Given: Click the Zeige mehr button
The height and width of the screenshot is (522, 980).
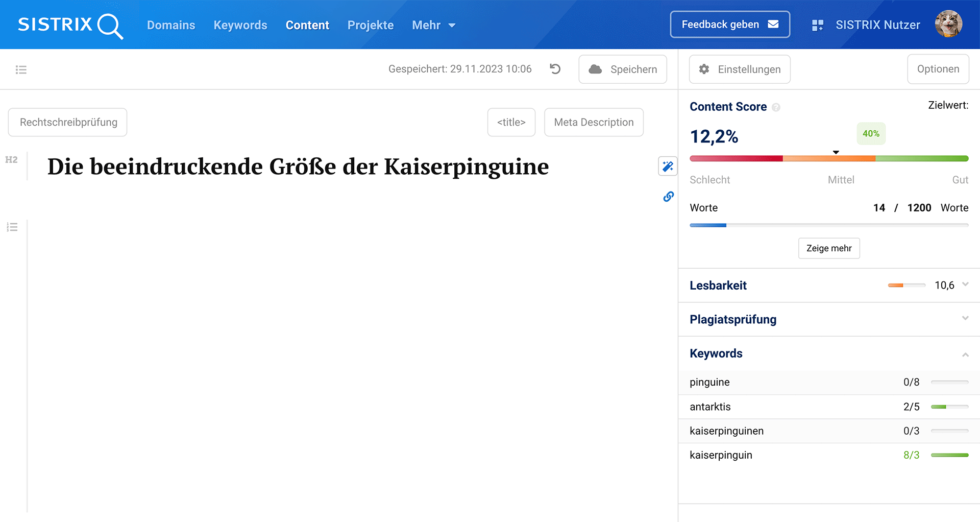Looking at the screenshot, I should point(828,248).
